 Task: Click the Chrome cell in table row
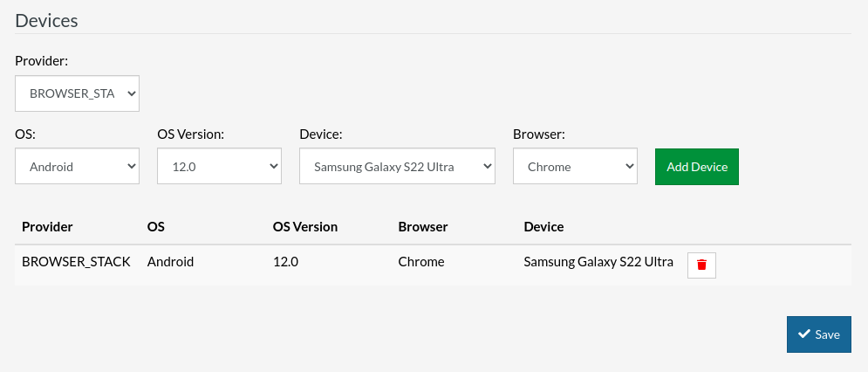pos(420,261)
